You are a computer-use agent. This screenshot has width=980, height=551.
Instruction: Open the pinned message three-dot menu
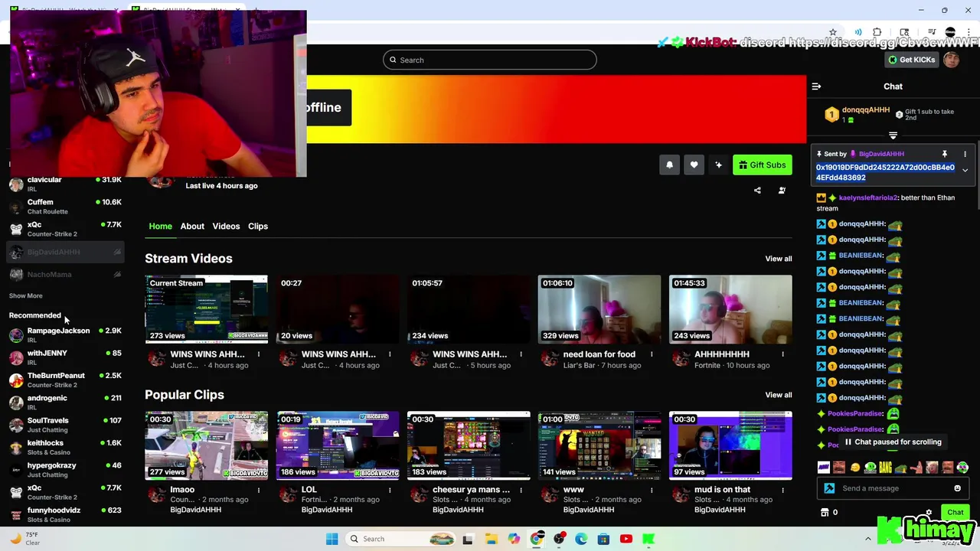click(x=965, y=154)
